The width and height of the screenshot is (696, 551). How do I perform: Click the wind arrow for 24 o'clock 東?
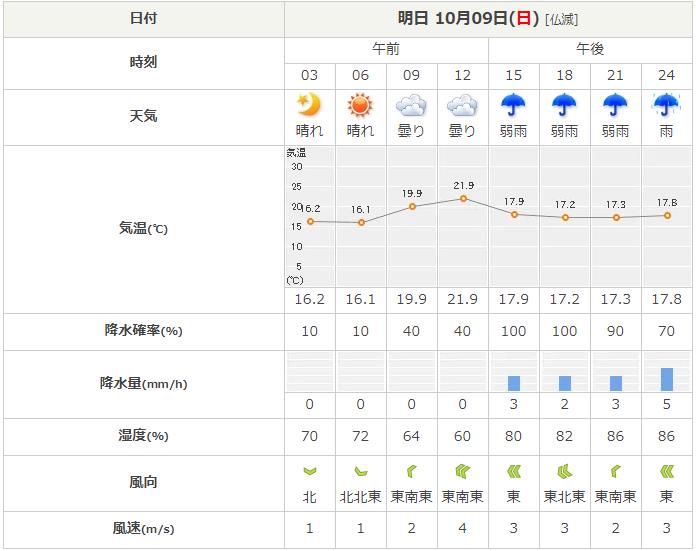(x=667, y=471)
